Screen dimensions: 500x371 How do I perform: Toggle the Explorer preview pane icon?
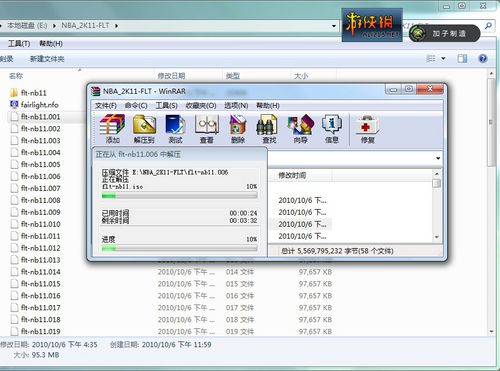click(462, 59)
